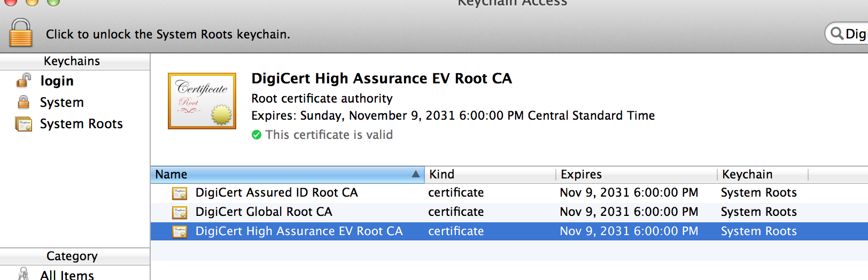The image size is (868, 280).
Task: Click the green valid certificate checkmark
Action: pyautogui.click(x=257, y=135)
